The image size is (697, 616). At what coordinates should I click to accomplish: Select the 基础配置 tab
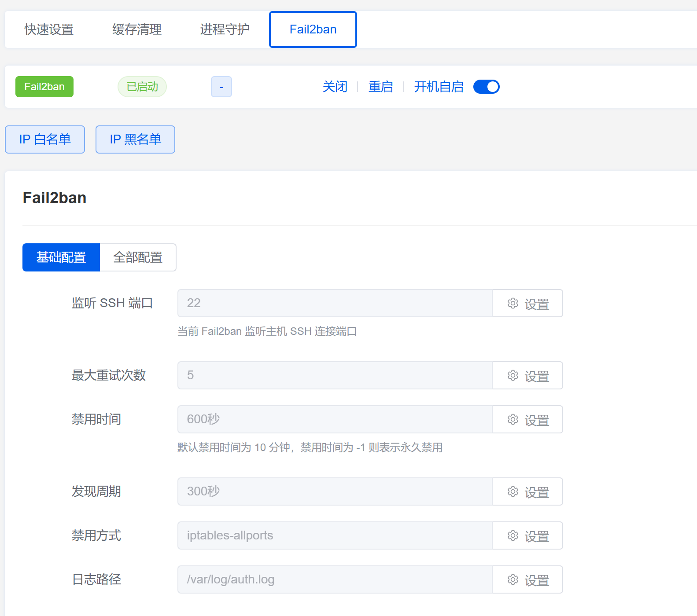(x=61, y=257)
